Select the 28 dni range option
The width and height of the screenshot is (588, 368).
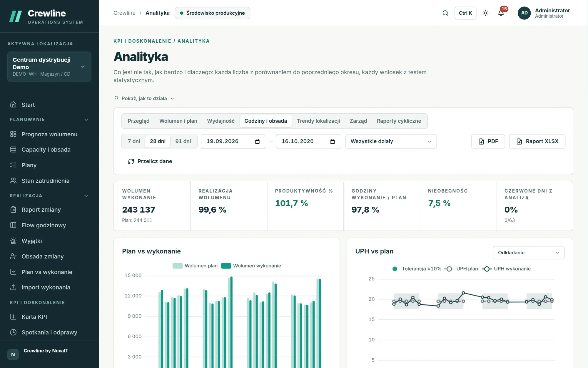coord(158,141)
